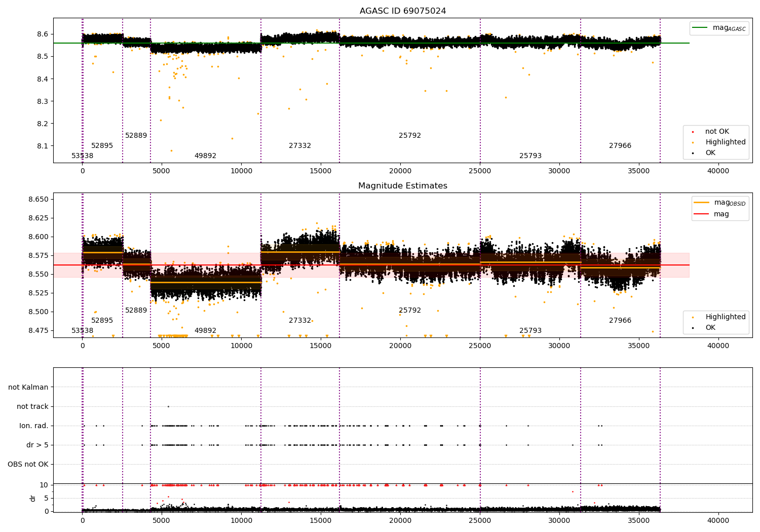
Task: Click obsid label 27966 in the top plot
Action: [620, 146]
